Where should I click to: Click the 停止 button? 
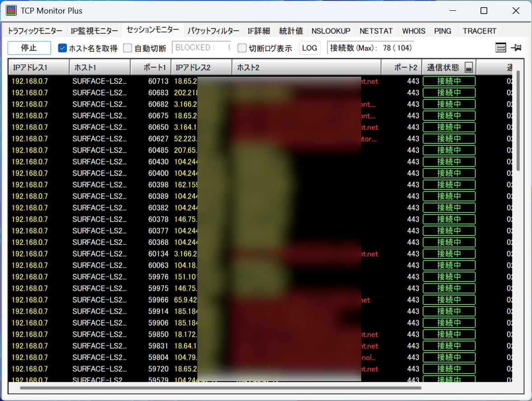[x=29, y=48]
